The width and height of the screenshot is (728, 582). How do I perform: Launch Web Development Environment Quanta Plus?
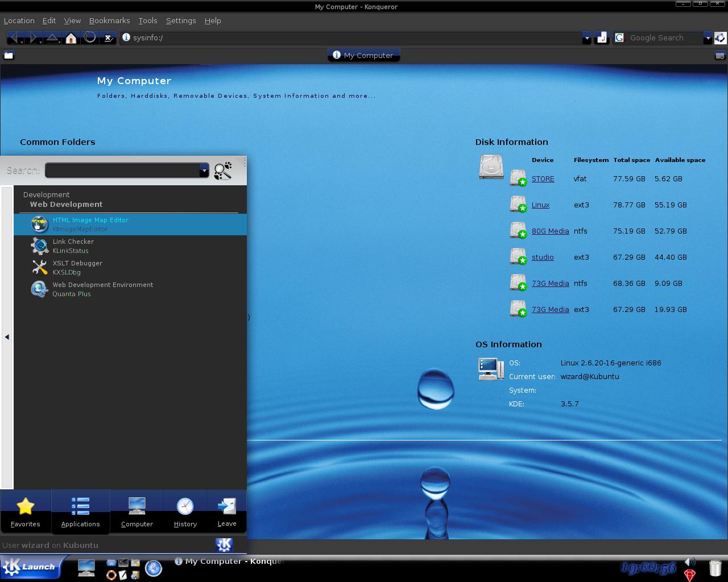click(x=130, y=289)
